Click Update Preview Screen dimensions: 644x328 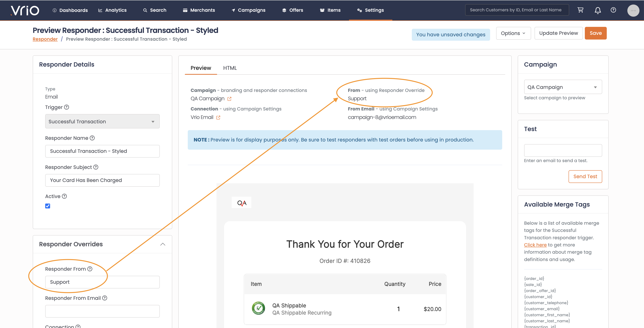(559, 33)
